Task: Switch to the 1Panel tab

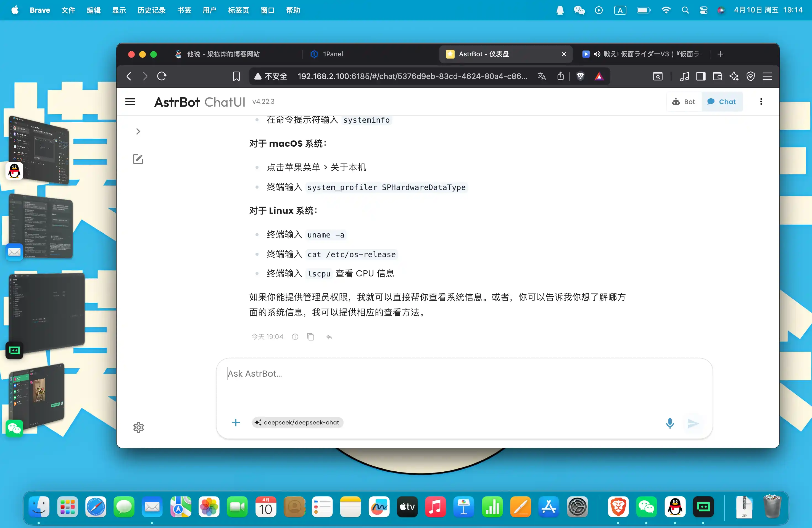Action: click(x=333, y=54)
